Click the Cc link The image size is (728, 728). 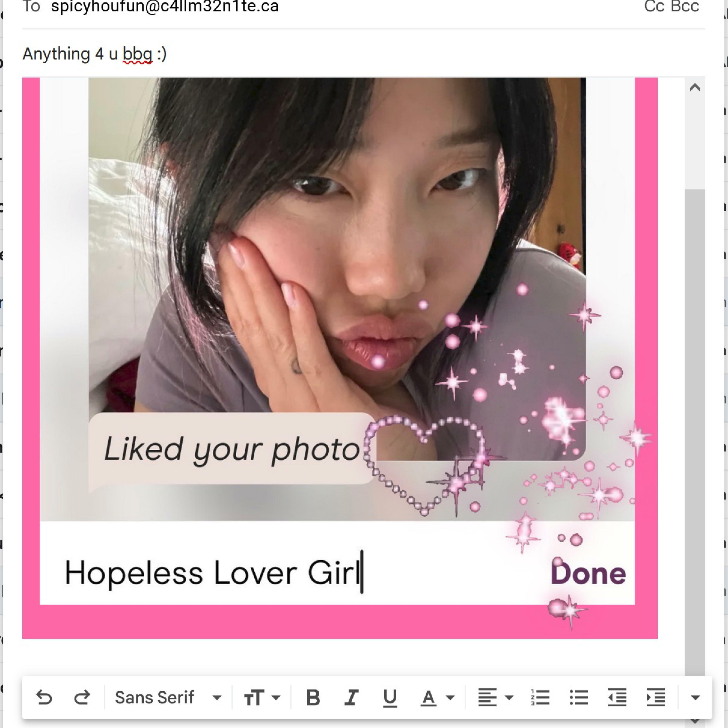coord(654,6)
